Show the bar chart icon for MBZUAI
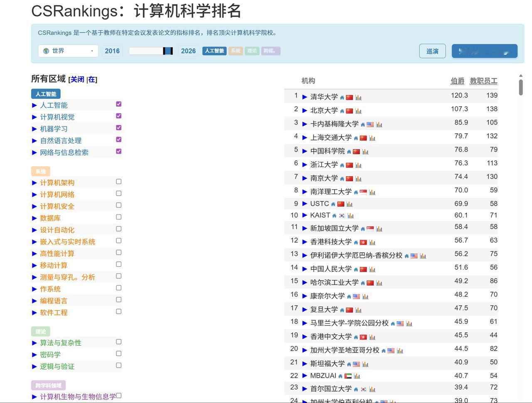This screenshot has width=532, height=403. pyautogui.click(x=357, y=376)
